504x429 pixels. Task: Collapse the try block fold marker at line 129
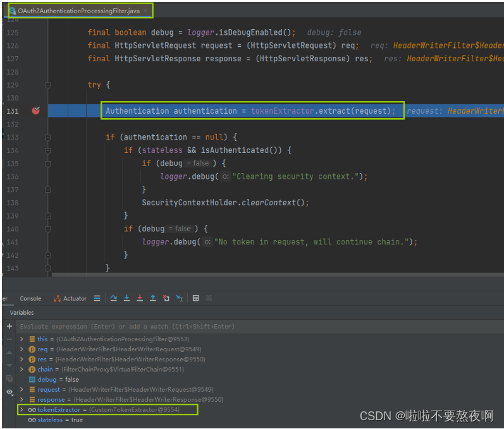coord(47,85)
